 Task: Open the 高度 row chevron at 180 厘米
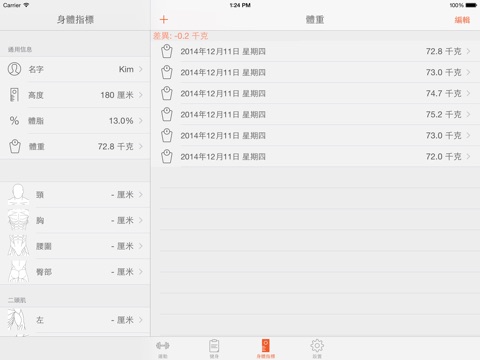click(x=141, y=95)
